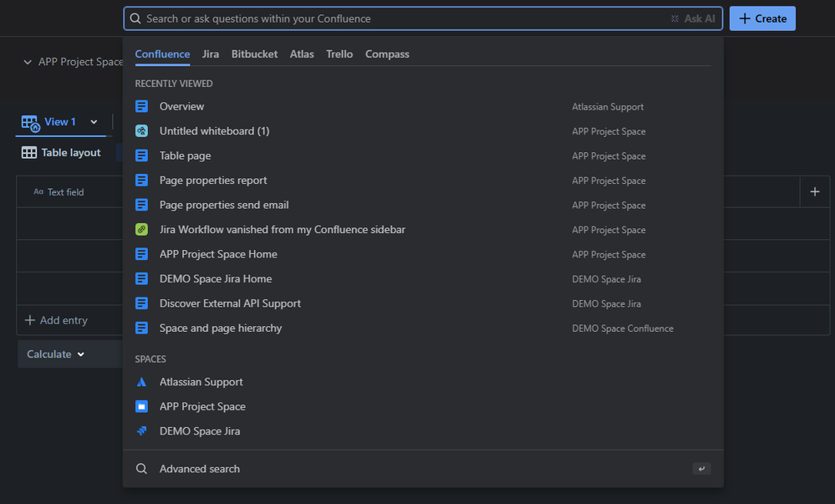
Task: Click the Table layout grid icon
Action: click(28, 153)
